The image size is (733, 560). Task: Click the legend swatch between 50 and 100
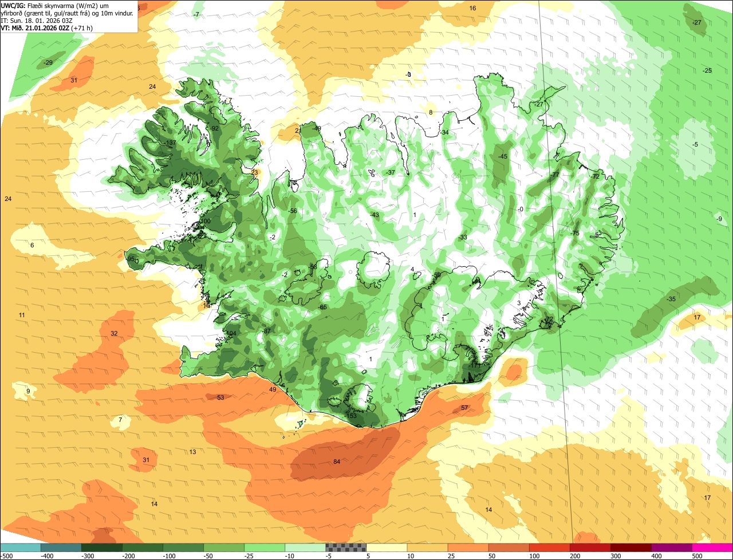coord(509,547)
